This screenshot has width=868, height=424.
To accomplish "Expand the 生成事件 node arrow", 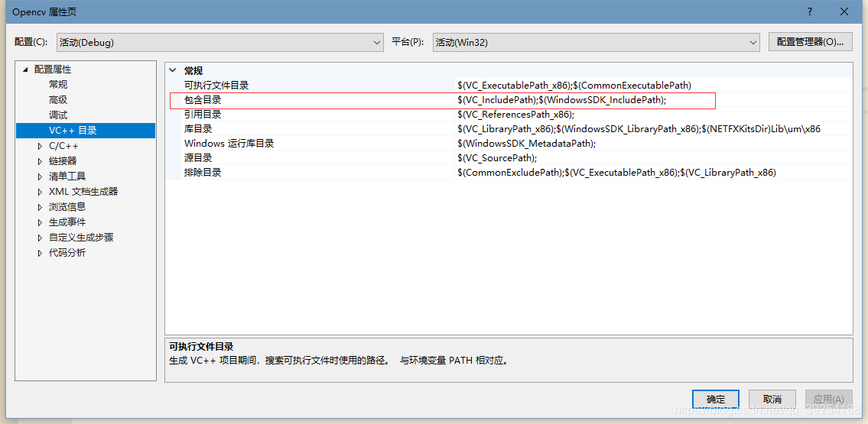I will [40, 222].
